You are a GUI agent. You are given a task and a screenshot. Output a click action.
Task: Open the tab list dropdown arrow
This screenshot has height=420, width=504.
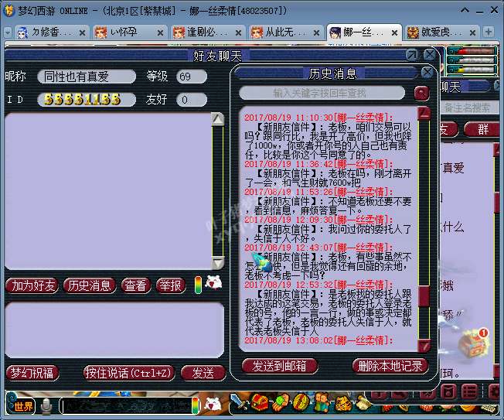pos(8,32)
